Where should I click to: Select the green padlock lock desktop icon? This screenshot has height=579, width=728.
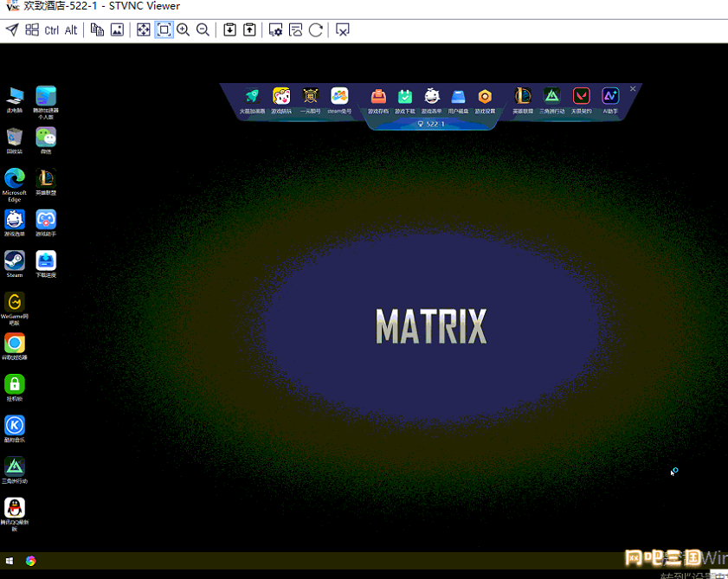coord(15,388)
